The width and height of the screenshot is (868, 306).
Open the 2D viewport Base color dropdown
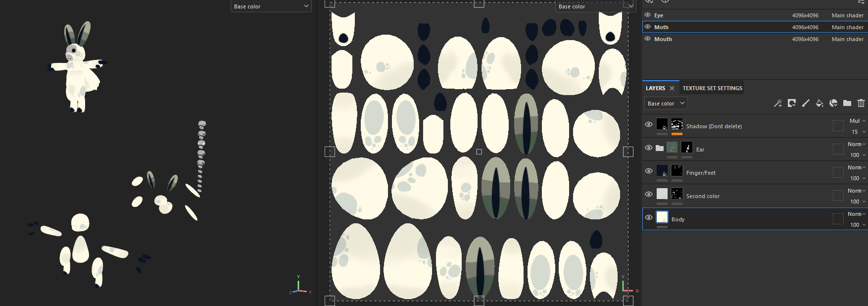595,6
